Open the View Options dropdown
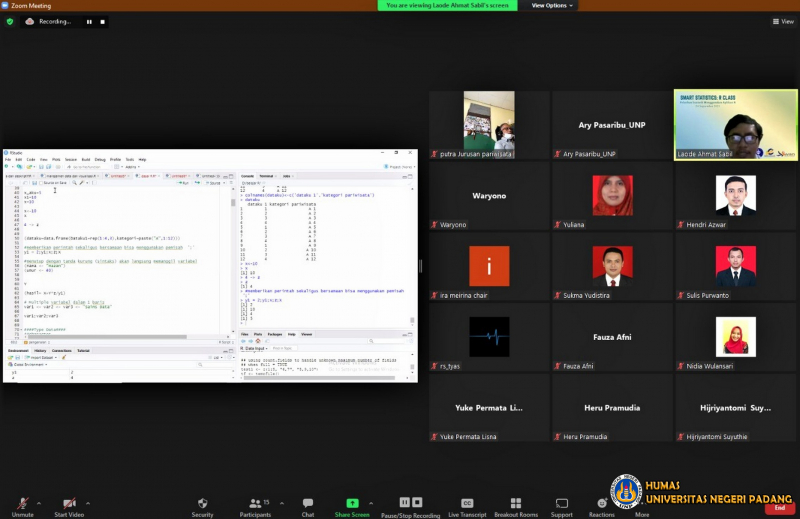This screenshot has width=800, height=519. [552, 5]
